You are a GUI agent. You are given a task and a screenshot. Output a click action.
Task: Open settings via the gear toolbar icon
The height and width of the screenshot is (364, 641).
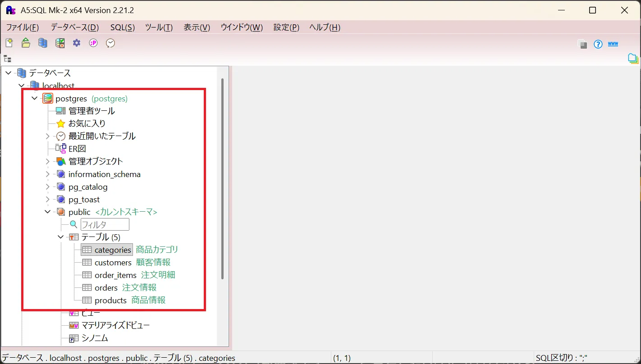(77, 43)
